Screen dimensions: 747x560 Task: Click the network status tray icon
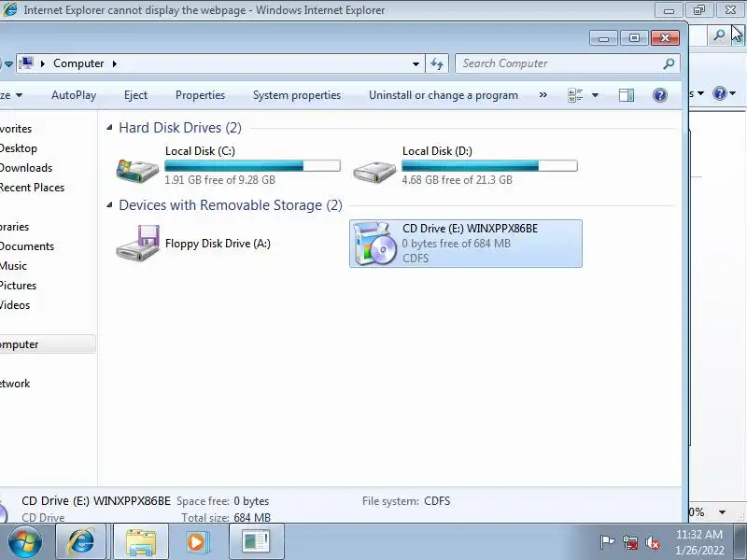[630, 542]
